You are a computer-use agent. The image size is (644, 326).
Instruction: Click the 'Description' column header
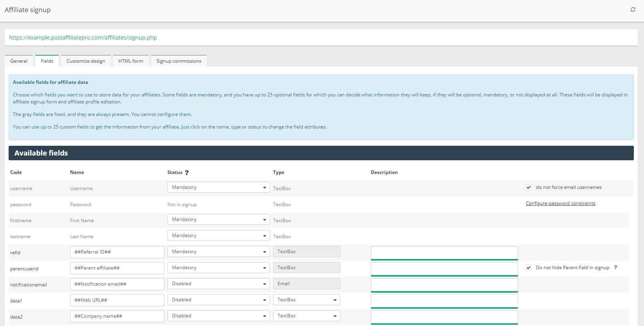tap(384, 172)
